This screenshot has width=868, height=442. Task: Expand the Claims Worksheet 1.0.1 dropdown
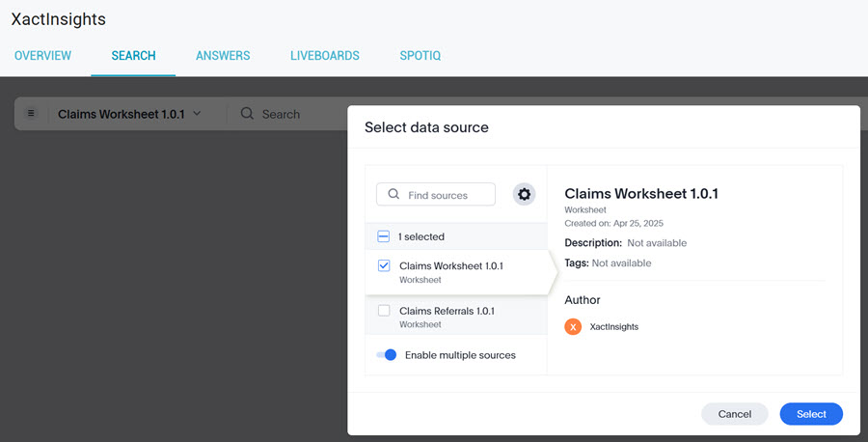[x=197, y=114]
